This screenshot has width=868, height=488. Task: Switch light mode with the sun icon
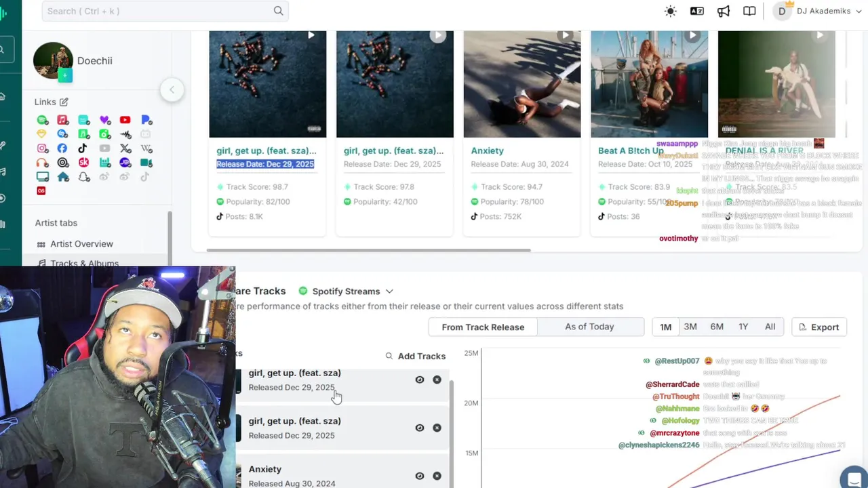pos(671,11)
